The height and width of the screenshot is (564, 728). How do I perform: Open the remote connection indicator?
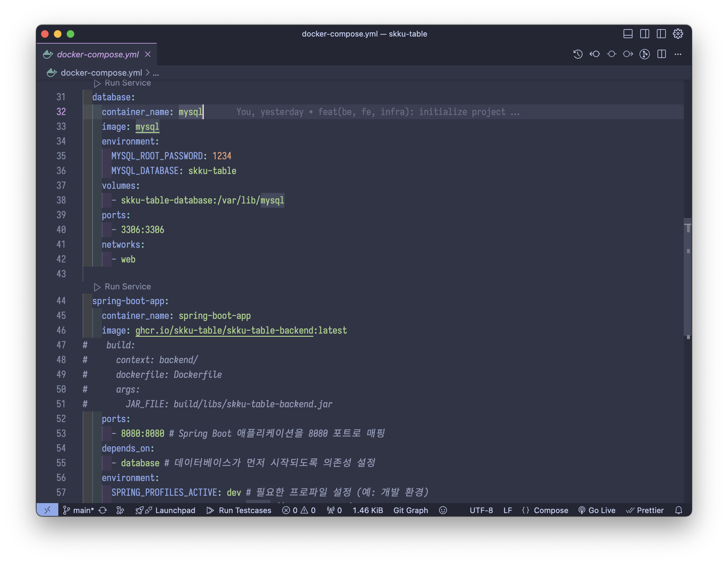click(x=48, y=510)
